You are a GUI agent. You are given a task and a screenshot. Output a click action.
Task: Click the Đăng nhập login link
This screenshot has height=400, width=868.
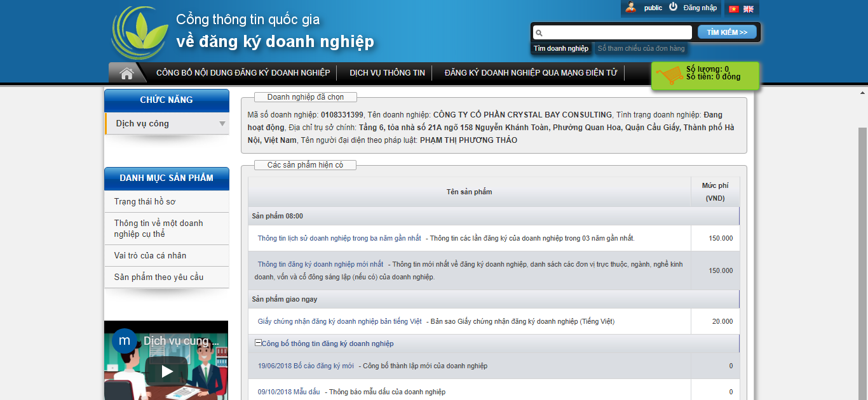pos(700,8)
